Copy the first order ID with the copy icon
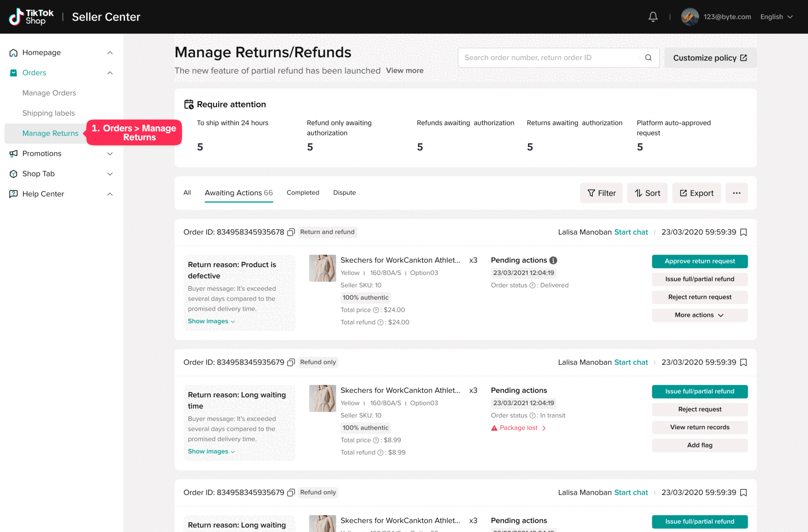 pos(291,232)
